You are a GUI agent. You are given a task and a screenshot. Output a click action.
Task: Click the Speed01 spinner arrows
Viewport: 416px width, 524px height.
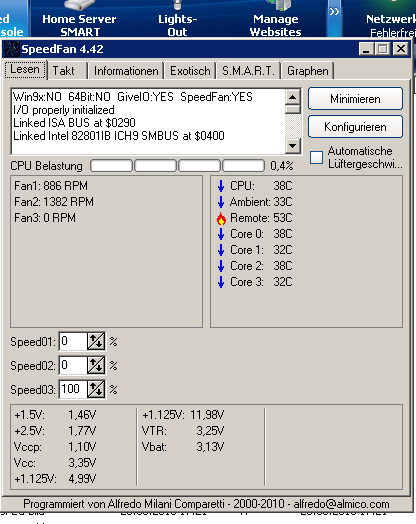tap(96, 341)
